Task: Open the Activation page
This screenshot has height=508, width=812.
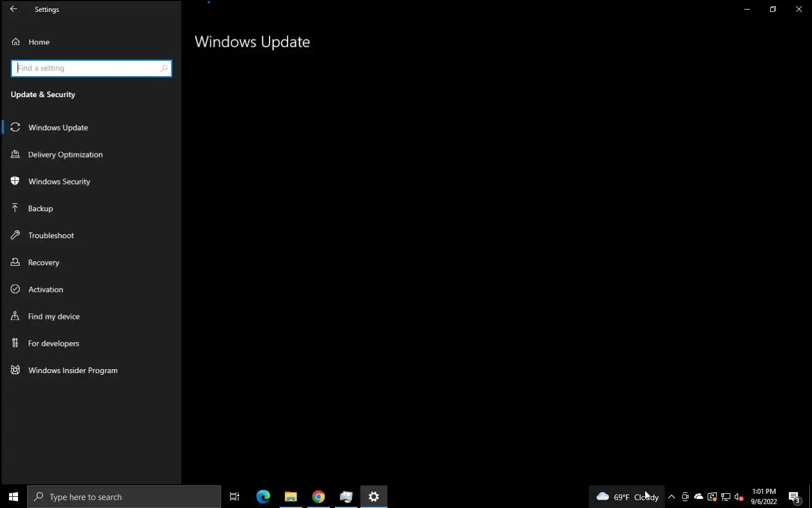Action: pos(91,290)
